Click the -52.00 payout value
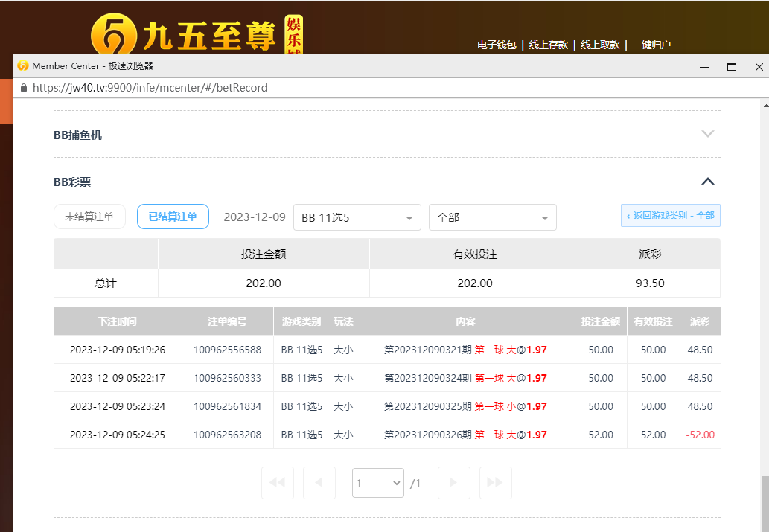 point(700,435)
